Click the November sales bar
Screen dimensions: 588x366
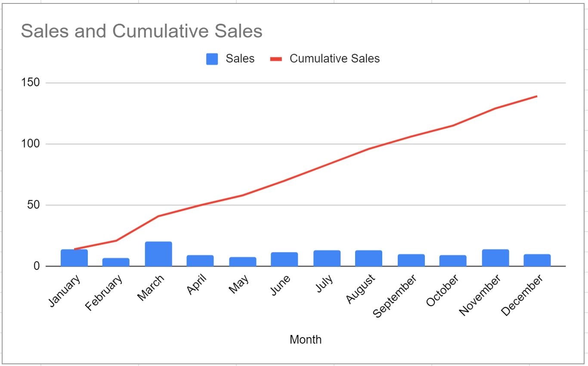pyautogui.click(x=495, y=258)
